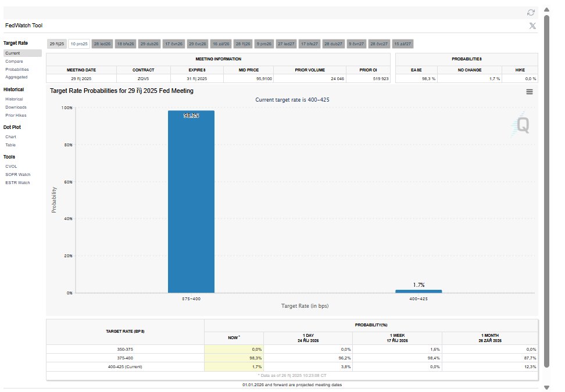Viewport: 565px width, 392px height.
Task: Select the 18 bře26 meeting tab
Action: 126,44
